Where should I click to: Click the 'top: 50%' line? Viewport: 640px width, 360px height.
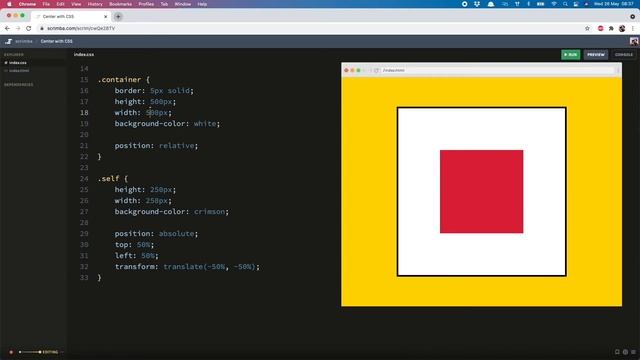(x=134, y=245)
